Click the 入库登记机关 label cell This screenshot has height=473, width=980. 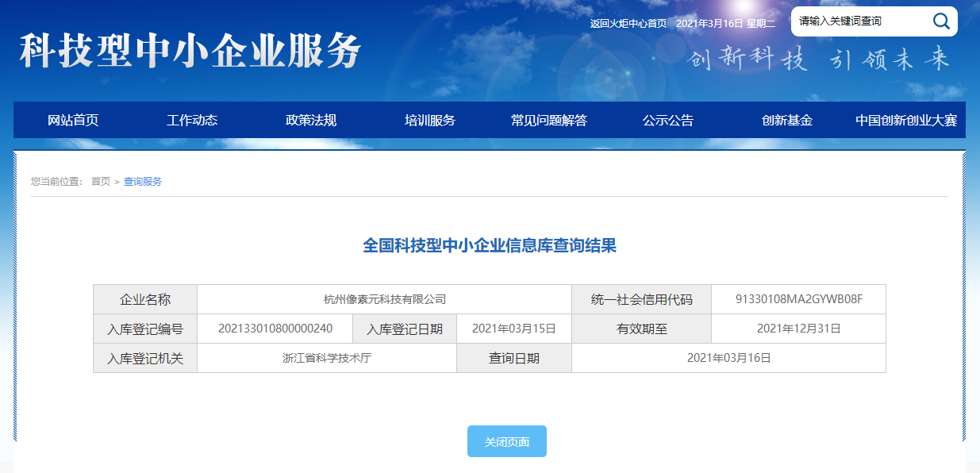[145, 358]
